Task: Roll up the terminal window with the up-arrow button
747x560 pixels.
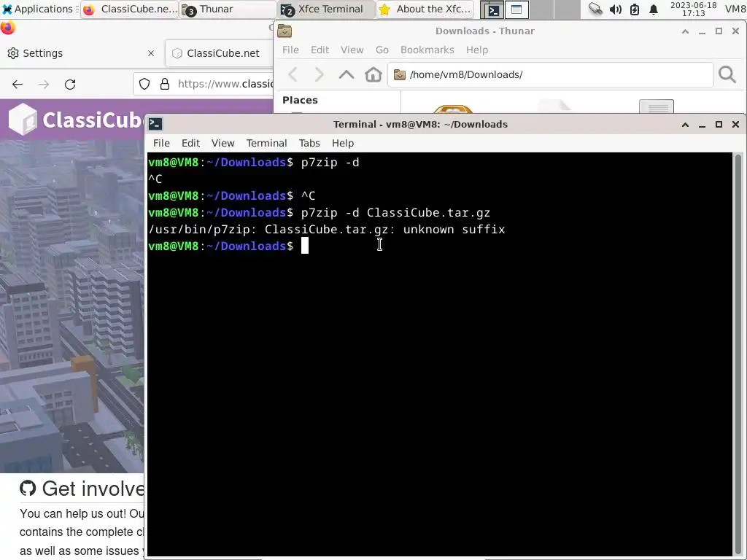Action: tap(685, 125)
